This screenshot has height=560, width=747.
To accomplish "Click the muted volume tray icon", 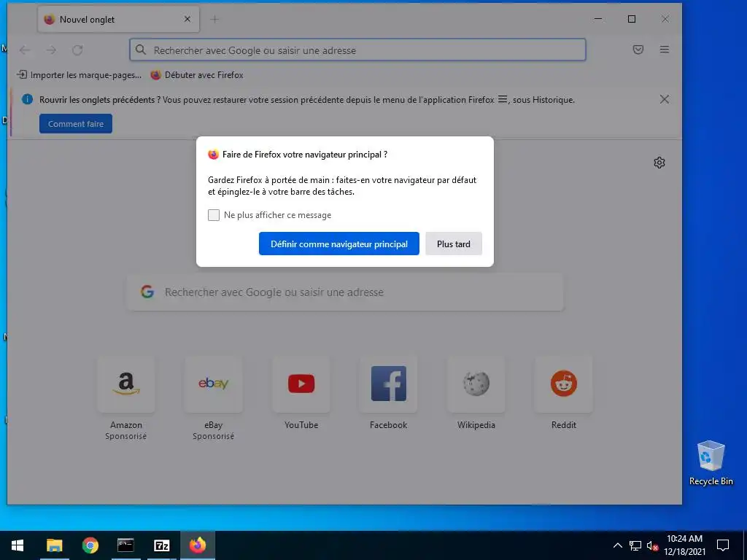I will click(652, 545).
